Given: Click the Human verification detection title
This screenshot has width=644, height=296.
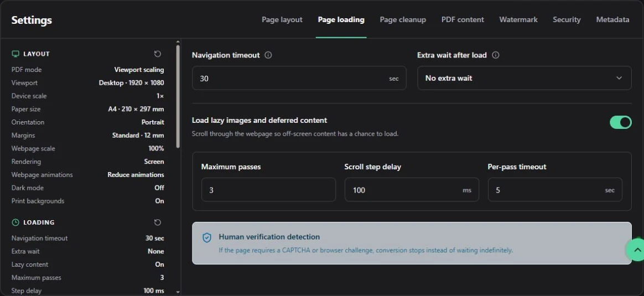Looking at the screenshot, I should [269, 237].
